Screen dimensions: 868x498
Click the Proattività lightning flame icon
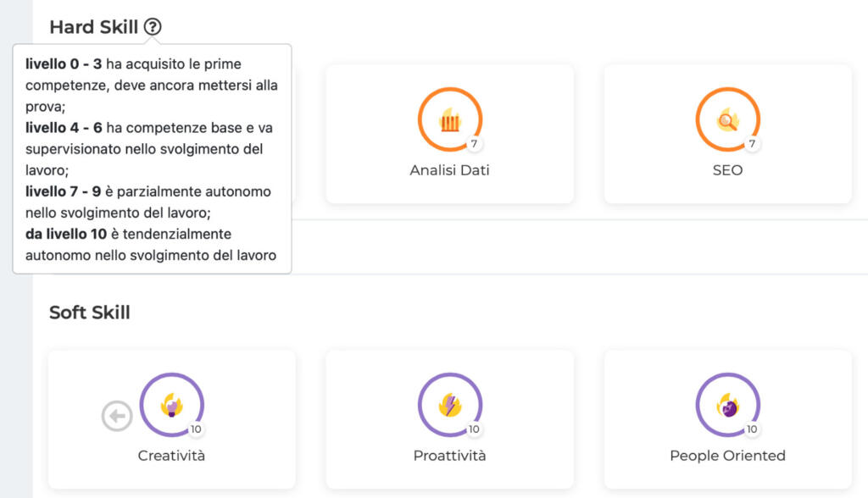[450, 405]
